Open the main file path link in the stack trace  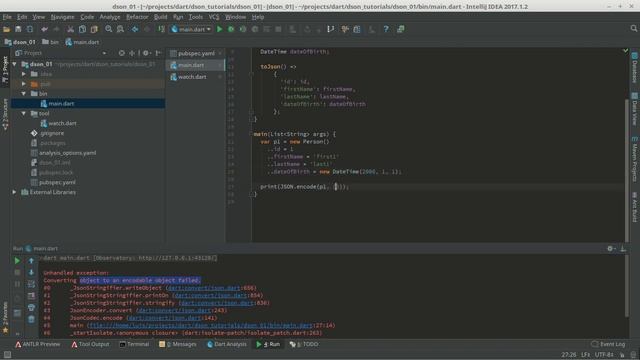point(200,325)
